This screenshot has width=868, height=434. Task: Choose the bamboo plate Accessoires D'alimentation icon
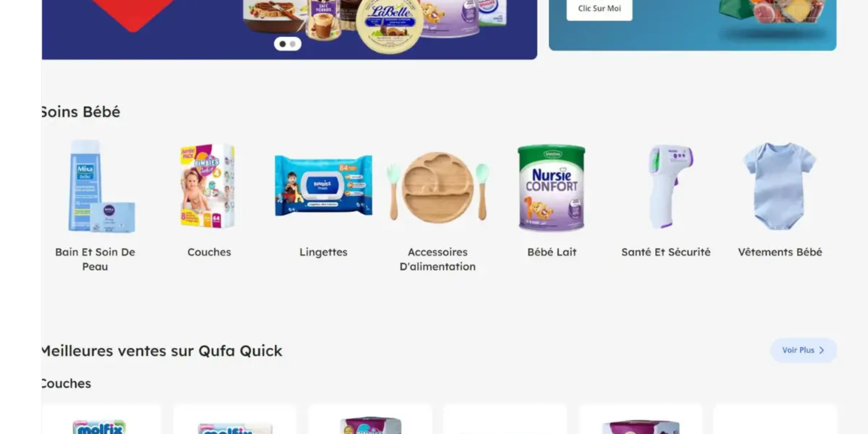point(438,187)
